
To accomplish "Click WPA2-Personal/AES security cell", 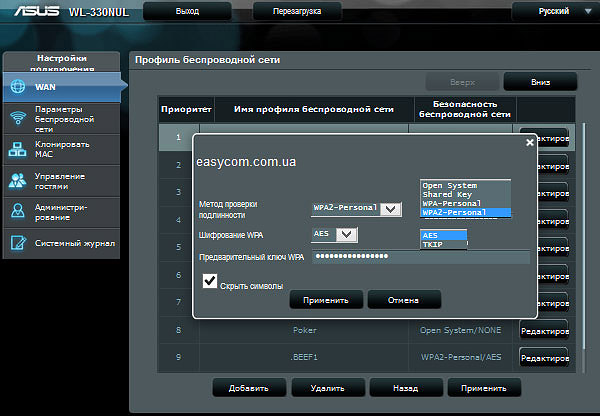I will pos(461,357).
